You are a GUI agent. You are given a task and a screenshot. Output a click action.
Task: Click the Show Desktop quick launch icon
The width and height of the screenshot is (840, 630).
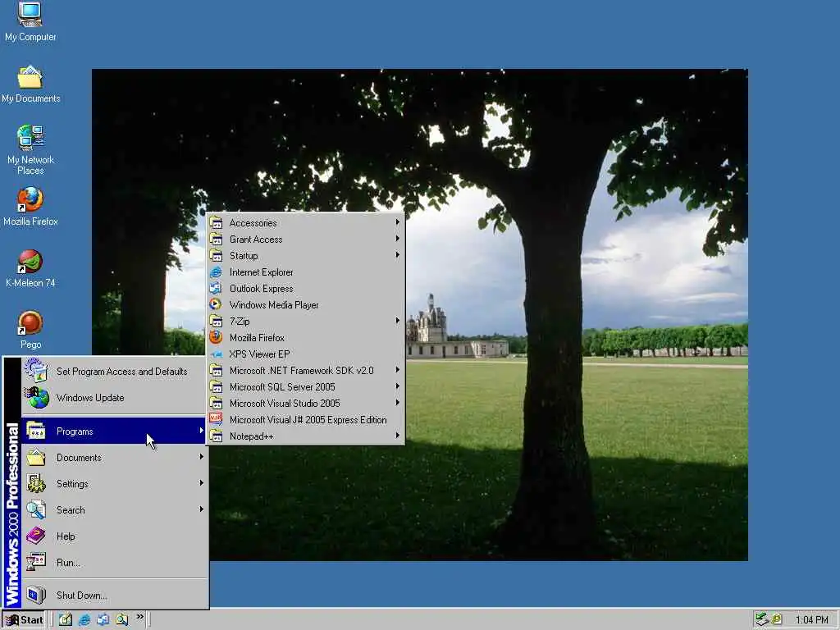66,620
